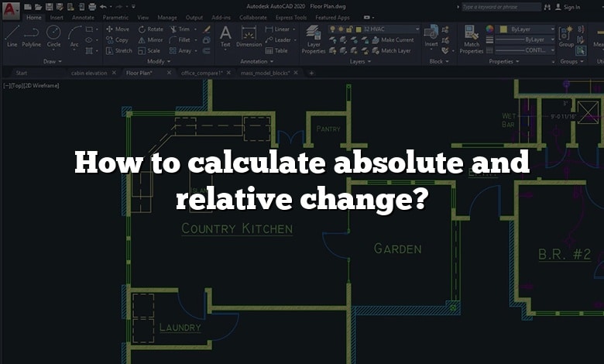Insert a Table
Viewport: 604px width, 364px height.
(276, 50)
